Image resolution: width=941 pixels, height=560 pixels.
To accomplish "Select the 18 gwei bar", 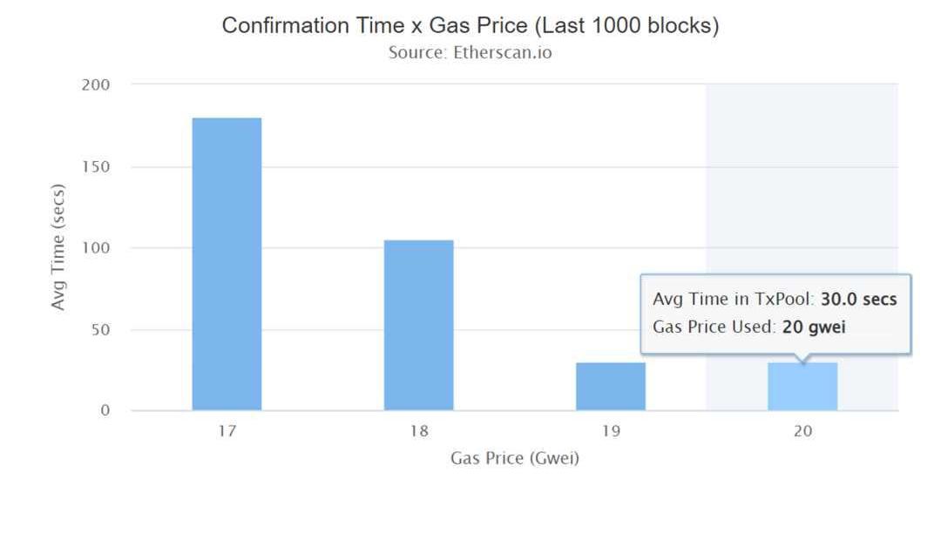I will pyautogui.click(x=418, y=325).
